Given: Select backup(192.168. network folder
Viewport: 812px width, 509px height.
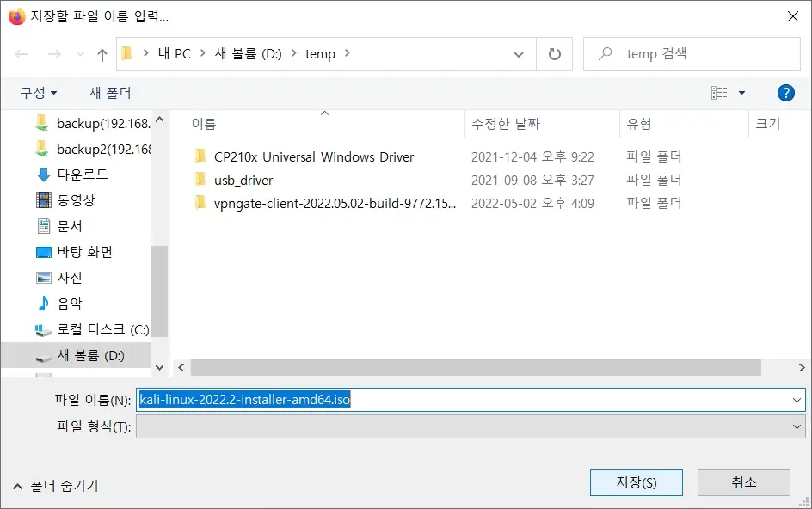Looking at the screenshot, I should [x=93, y=123].
